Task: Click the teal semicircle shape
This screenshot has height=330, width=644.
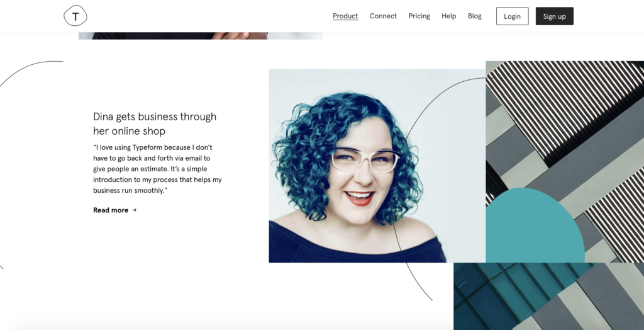Action: click(534, 226)
